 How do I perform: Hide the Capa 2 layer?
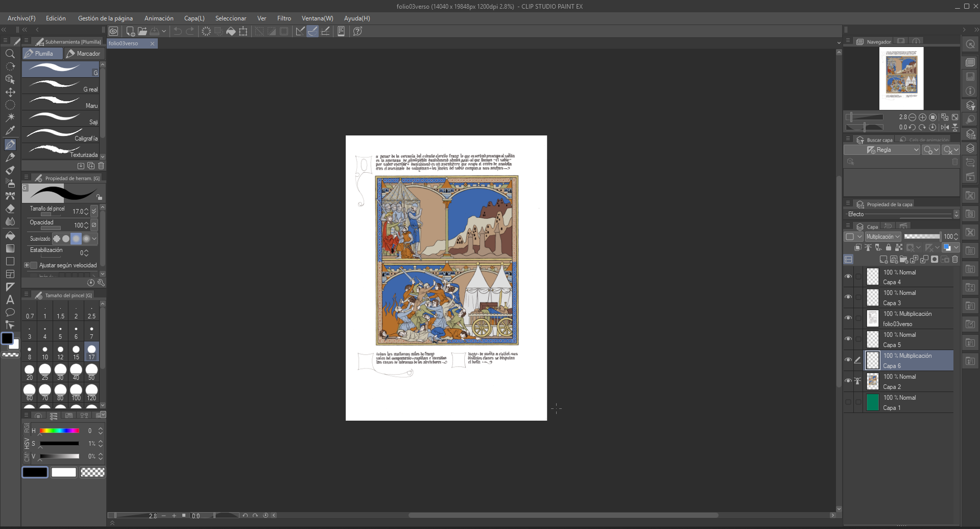coord(848,381)
